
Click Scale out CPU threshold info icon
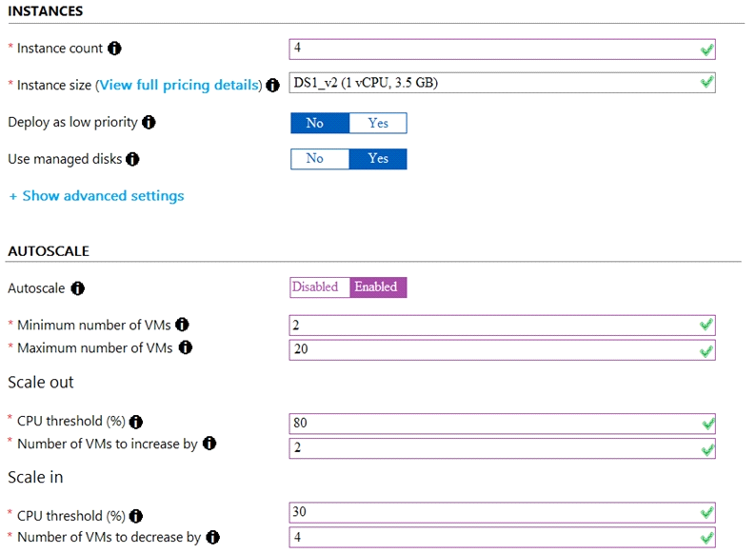(x=136, y=422)
